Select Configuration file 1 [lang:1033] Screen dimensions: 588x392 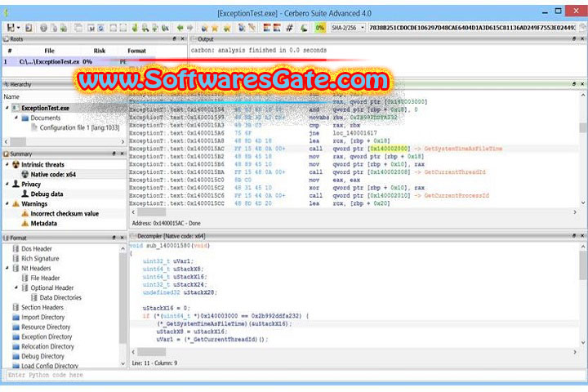click(79, 127)
